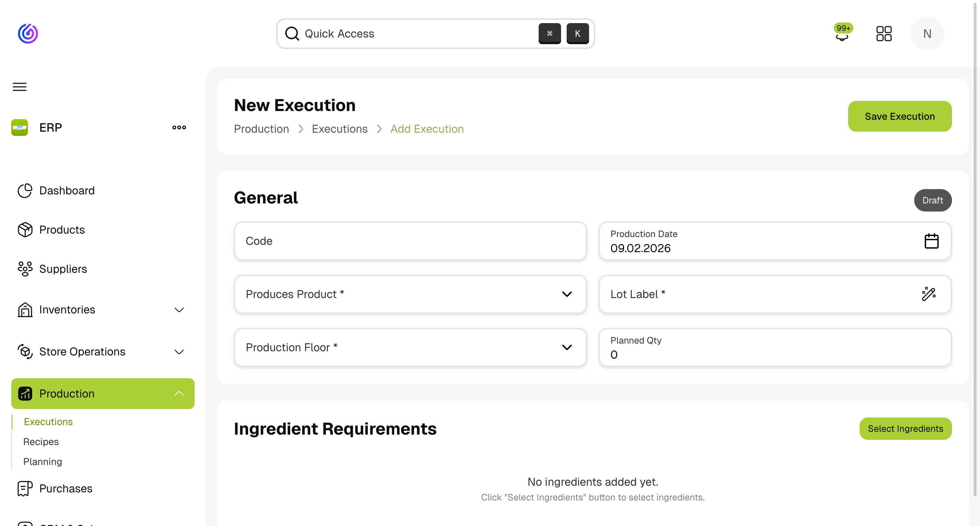Viewport: 980px width, 526px height.
Task: Generate Lot Label with the magic wand icon
Action: tap(929, 294)
